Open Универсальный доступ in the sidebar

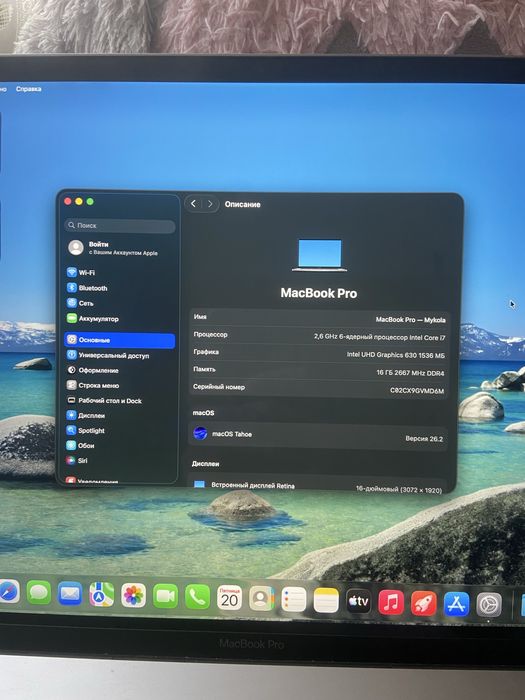(x=108, y=355)
